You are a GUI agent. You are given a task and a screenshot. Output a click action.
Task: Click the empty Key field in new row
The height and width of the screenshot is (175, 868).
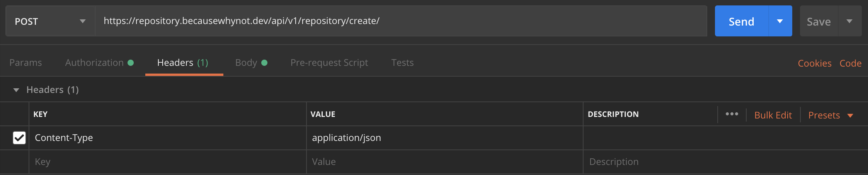(168, 162)
